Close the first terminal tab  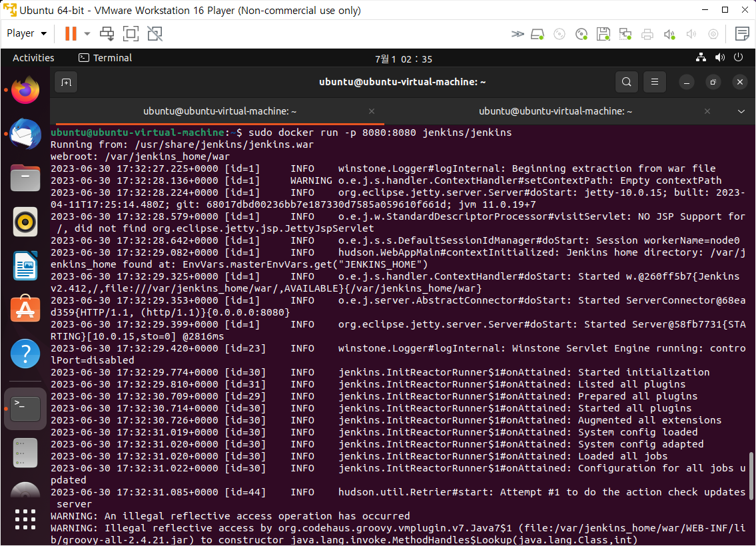(x=371, y=111)
